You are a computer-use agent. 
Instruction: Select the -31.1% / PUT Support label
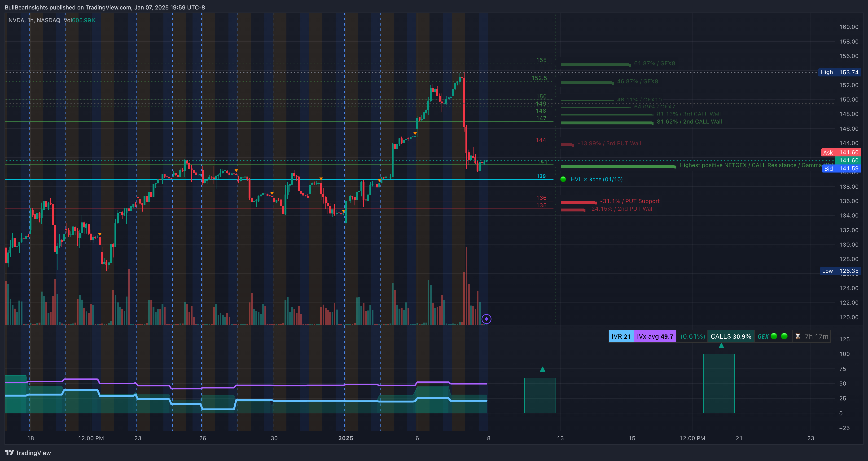[630, 201]
